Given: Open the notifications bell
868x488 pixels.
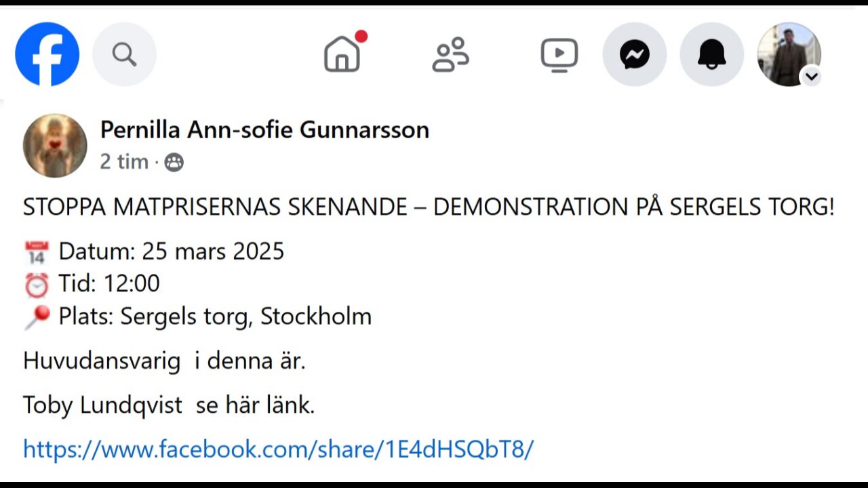Looking at the screenshot, I should tap(712, 54).
